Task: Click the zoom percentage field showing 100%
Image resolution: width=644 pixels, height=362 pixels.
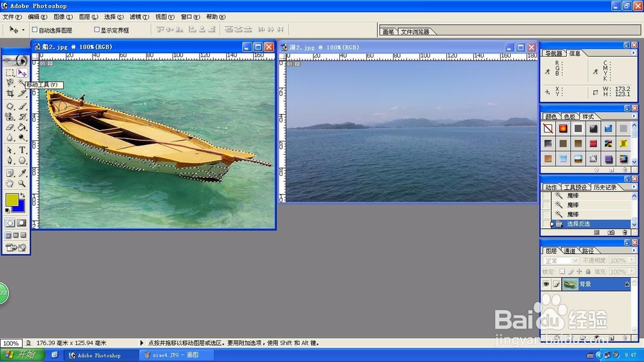Action: [11, 343]
